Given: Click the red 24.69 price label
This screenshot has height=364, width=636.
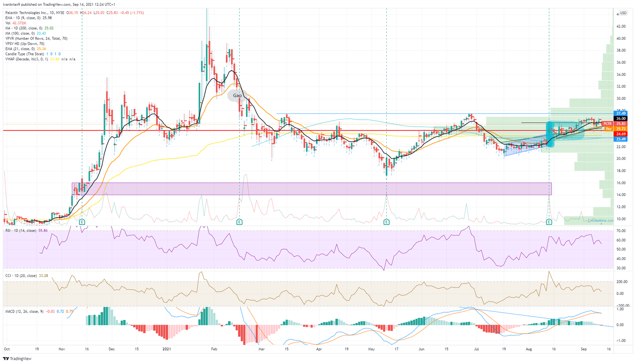Looking at the screenshot, I should click(x=621, y=134).
